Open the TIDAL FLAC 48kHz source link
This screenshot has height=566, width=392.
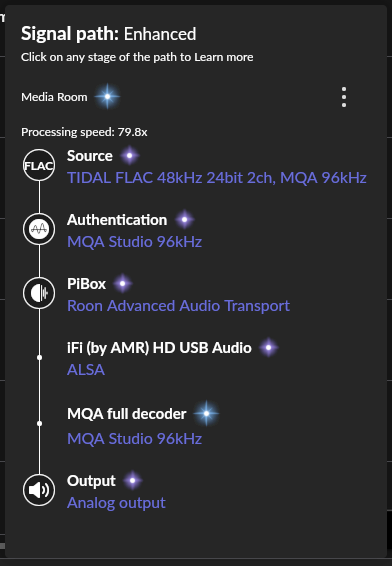click(x=217, y=178)
